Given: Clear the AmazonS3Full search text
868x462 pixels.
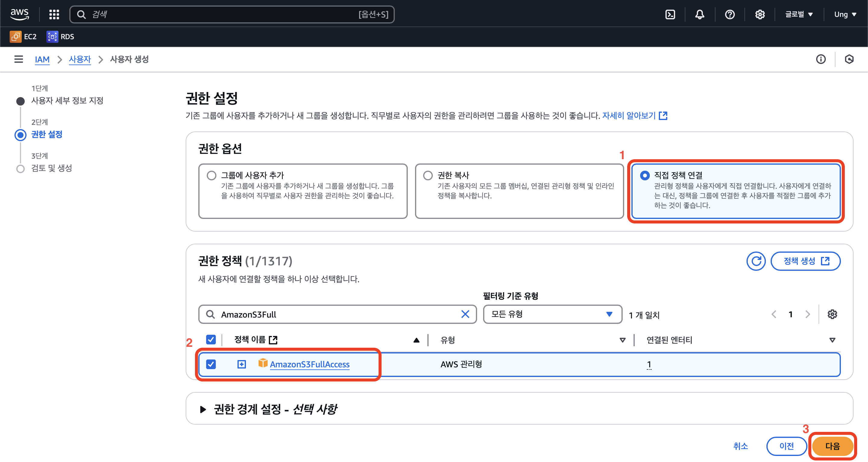Looking at the screenshot, I should coord(465,314).
